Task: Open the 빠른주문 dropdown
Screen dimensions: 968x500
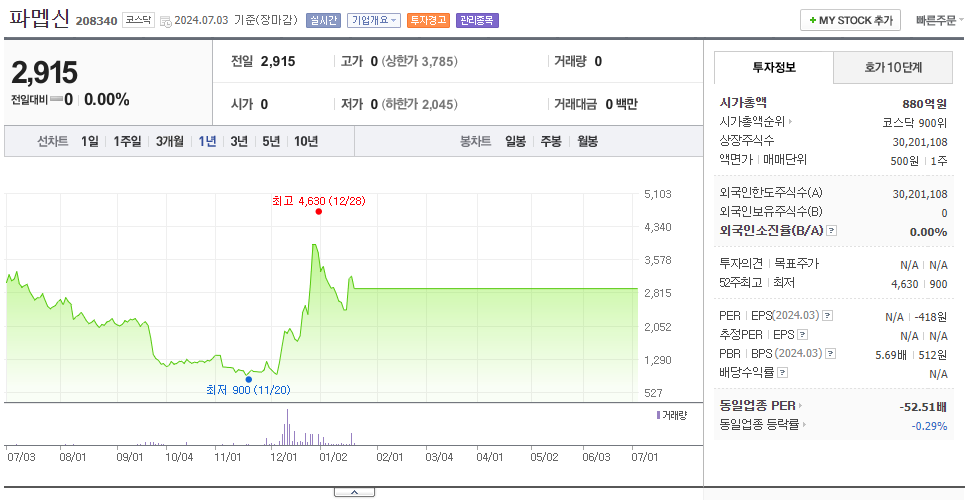Action: [940, 20]
